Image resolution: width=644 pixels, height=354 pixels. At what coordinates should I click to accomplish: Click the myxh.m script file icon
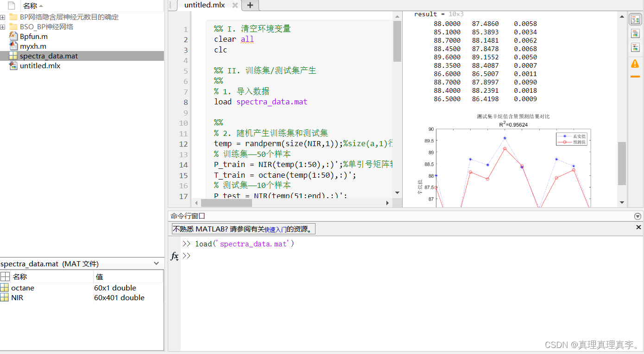pos(13,46)
